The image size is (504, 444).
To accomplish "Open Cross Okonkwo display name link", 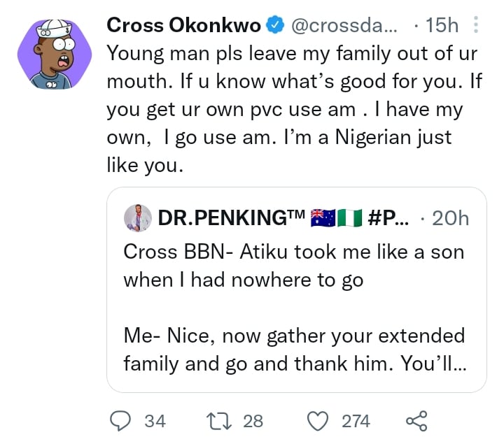I will 185,27.
